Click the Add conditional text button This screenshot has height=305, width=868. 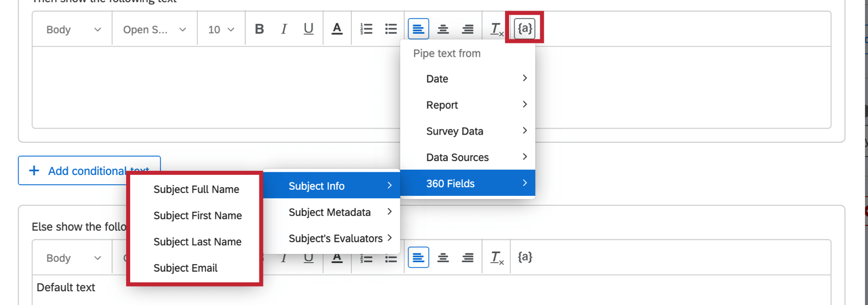click(x=89, y=170)
